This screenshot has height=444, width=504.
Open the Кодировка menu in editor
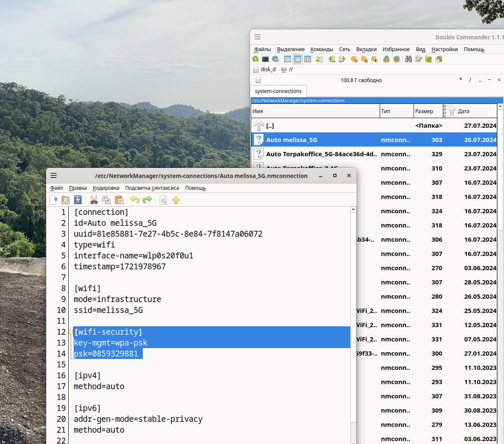(x=106, y=188)
